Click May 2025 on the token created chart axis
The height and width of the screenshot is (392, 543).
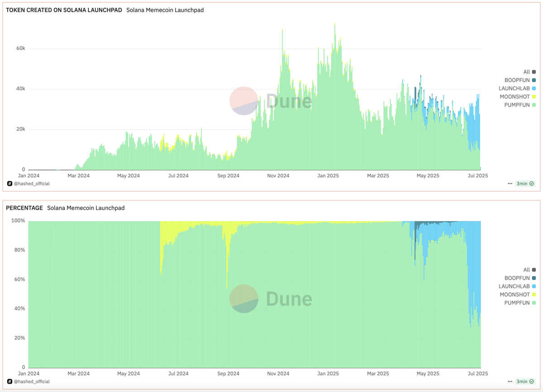click(x=428, y=176)
